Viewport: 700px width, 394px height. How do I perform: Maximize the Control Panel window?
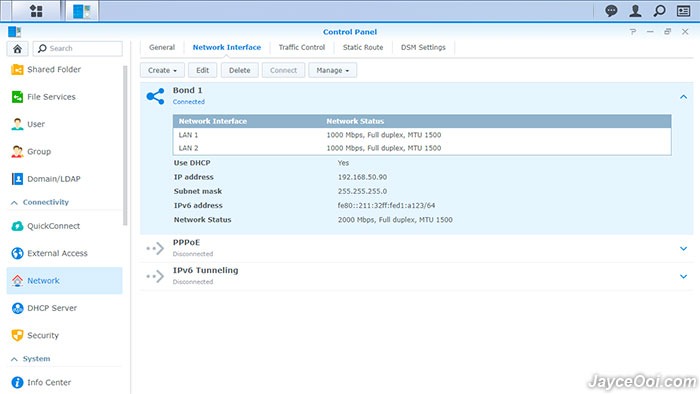(x=667, y=32)
